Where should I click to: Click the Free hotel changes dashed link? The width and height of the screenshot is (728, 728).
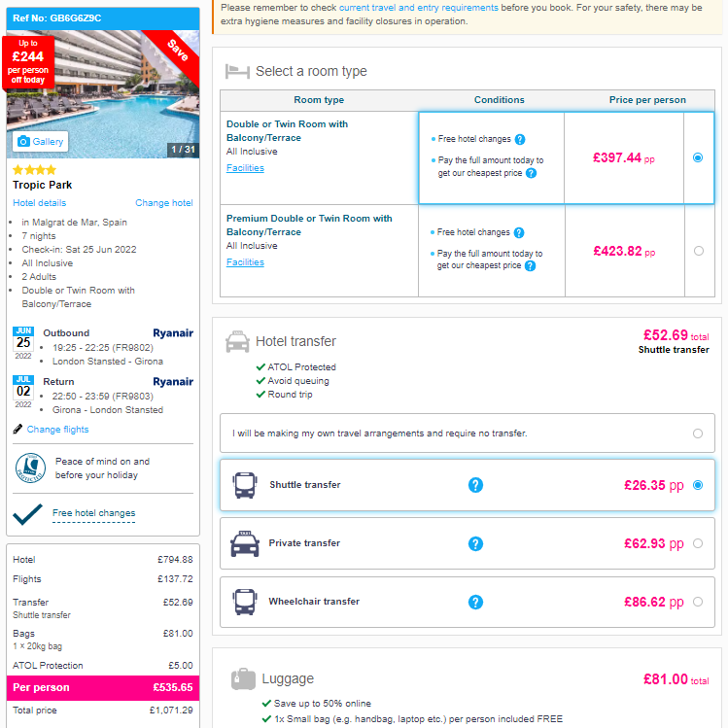point(93,513)
